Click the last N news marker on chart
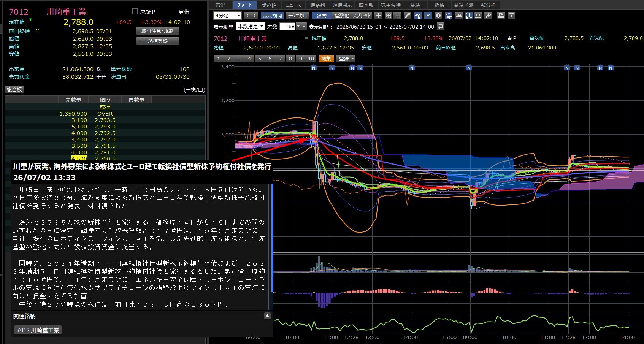The height and width of the screenshot is (344, 644). (611, 68)
